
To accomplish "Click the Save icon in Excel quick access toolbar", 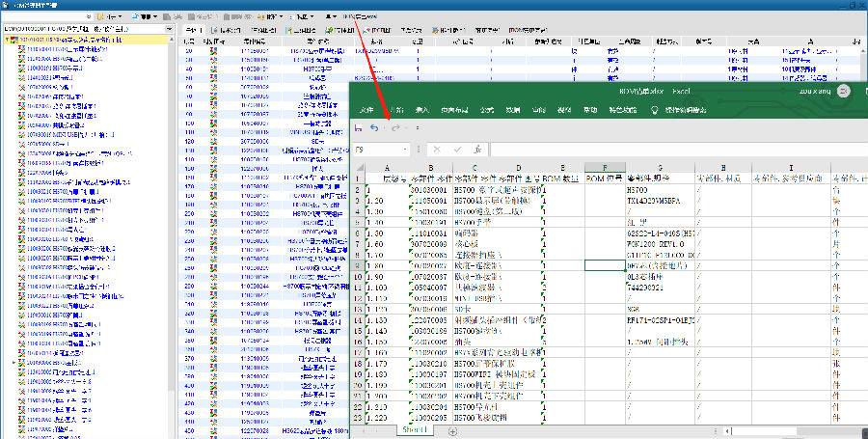I will (x=359, y=128).
